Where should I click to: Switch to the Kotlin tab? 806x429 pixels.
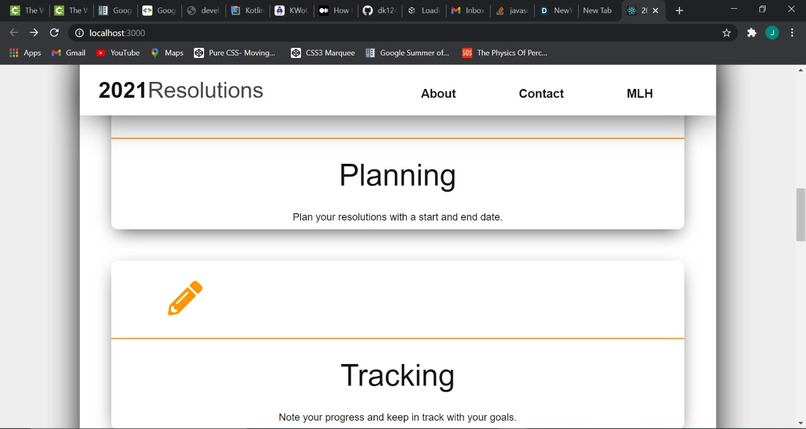(x=248, y=10)
